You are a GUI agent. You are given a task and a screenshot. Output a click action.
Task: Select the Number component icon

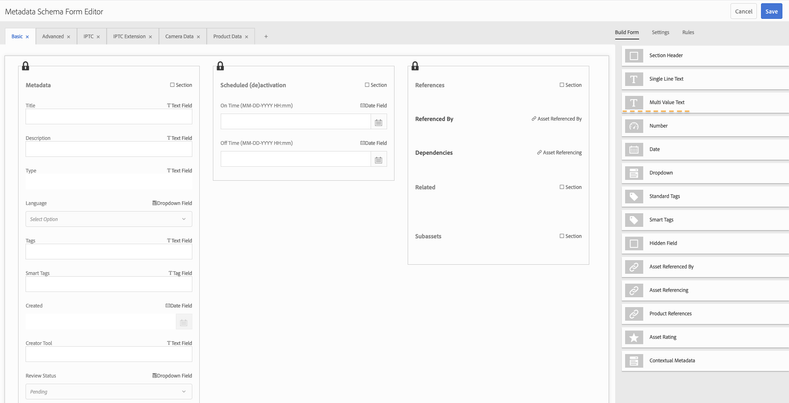pos(634,126)
